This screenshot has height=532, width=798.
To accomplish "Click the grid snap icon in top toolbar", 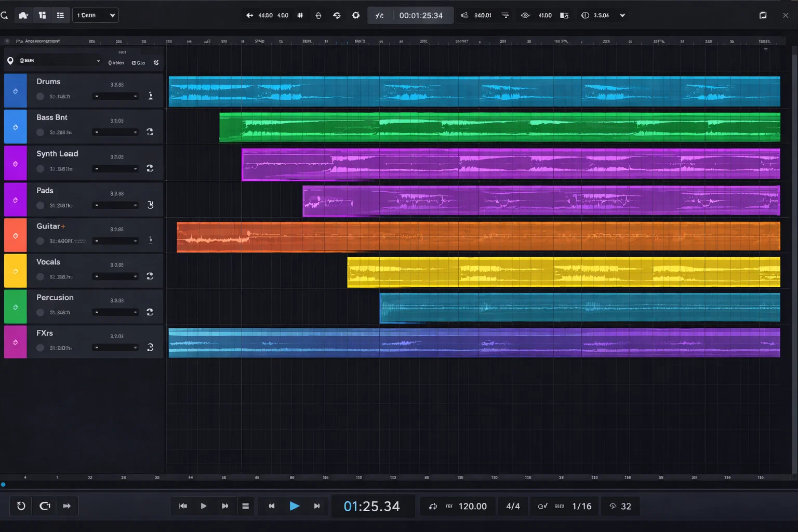I will 300,16.
